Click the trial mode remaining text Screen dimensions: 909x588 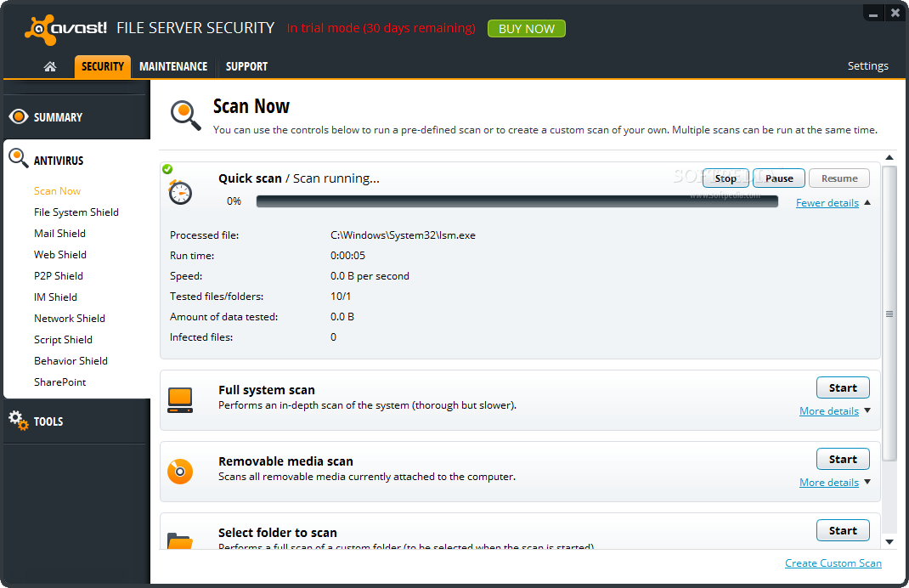(381, 28)
